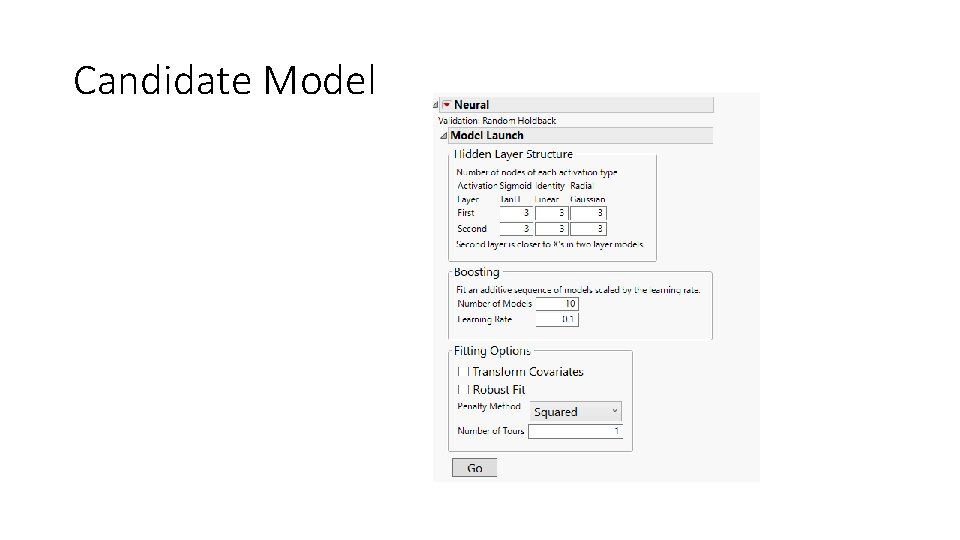Click the Neural report title bar
The image size is (960, 540).
(580, 105)
